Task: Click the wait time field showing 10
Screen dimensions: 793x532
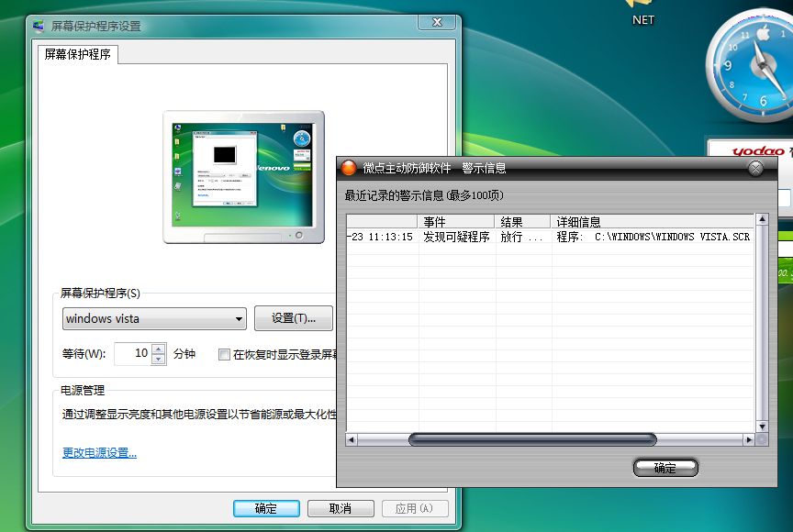Action: (133, 353)
